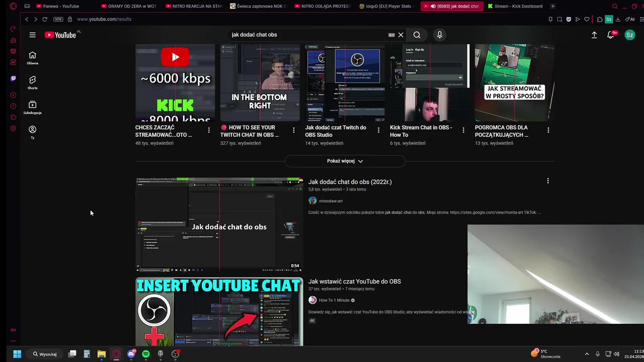Open title 'Jak wstawić czat YouTube do OBS'
644x362 pixels.
coord(355,282)
